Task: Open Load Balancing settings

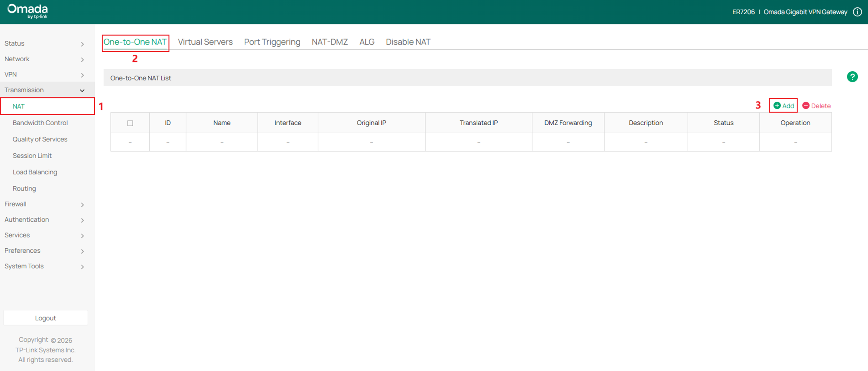Action: (35, 172)
